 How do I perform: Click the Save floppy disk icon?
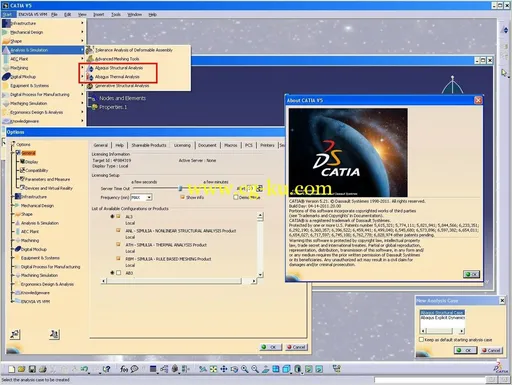pos(32,369)
